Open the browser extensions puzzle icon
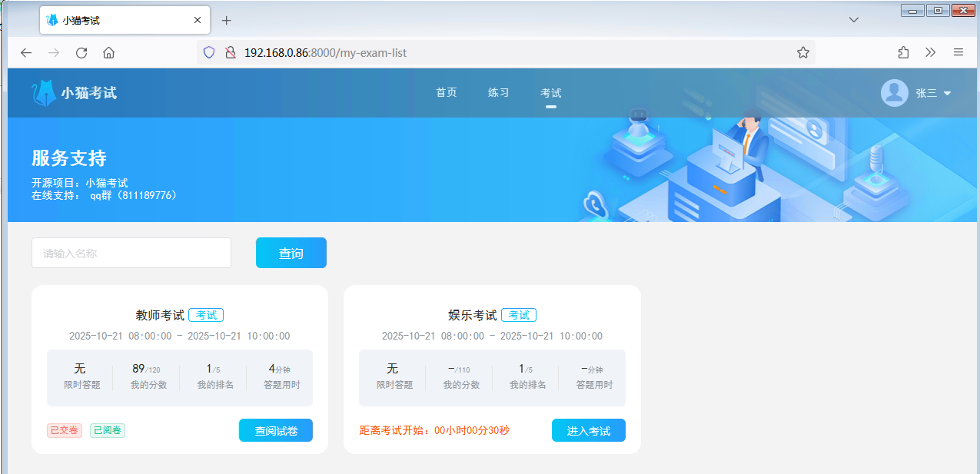Viewport: 980px width, 474px height. pos(903,53)
